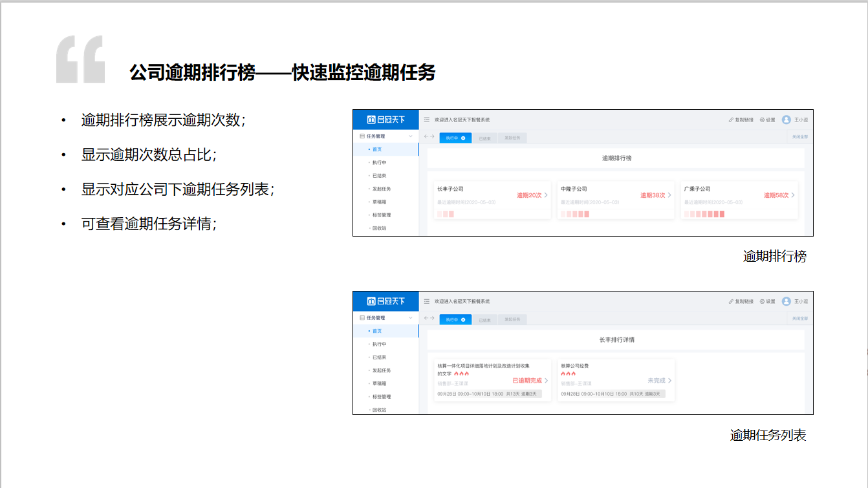Click the hamburger menu icon in 长丰排行详情 screenshot
This screenshot has height=488, width=868.
click(x=427, y=301)
